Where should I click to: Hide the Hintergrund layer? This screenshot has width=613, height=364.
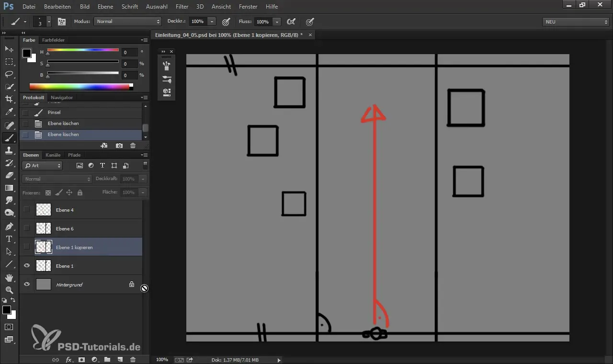pos(27,284)
